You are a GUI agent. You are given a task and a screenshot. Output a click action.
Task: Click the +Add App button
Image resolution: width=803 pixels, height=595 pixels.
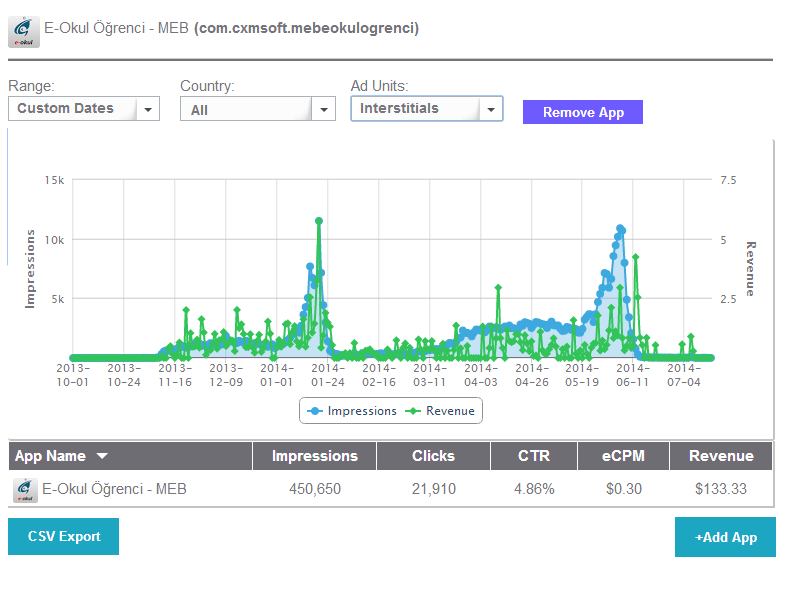[725, 537]
